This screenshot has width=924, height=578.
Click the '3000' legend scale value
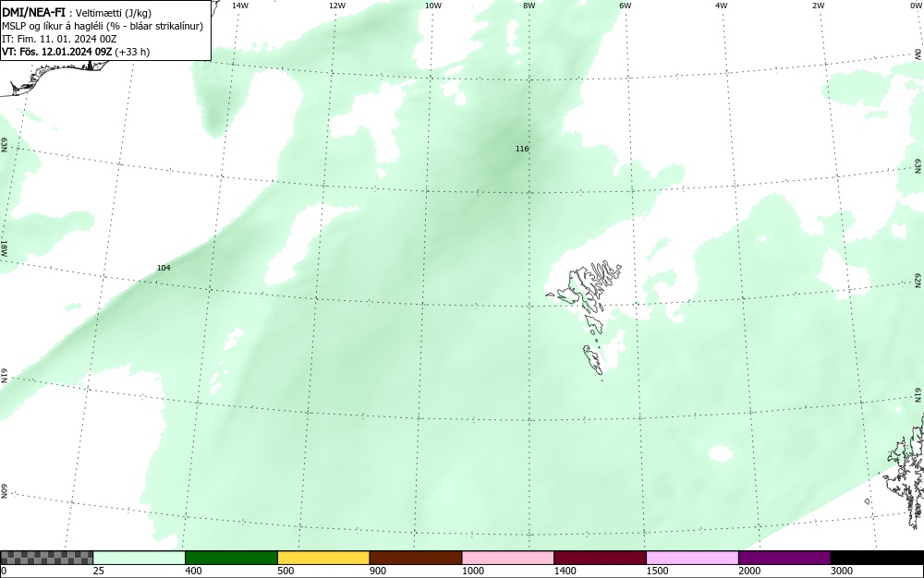[x=842, y=571]
